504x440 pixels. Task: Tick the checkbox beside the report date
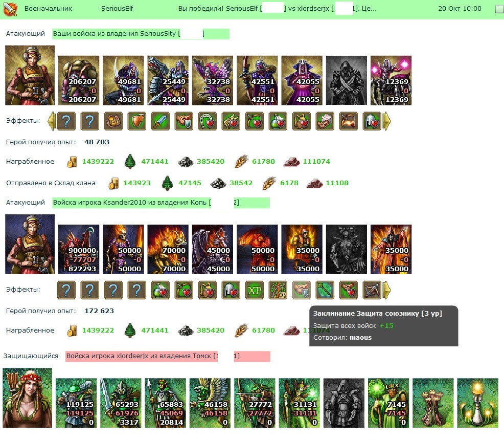(x=499, y=9)
